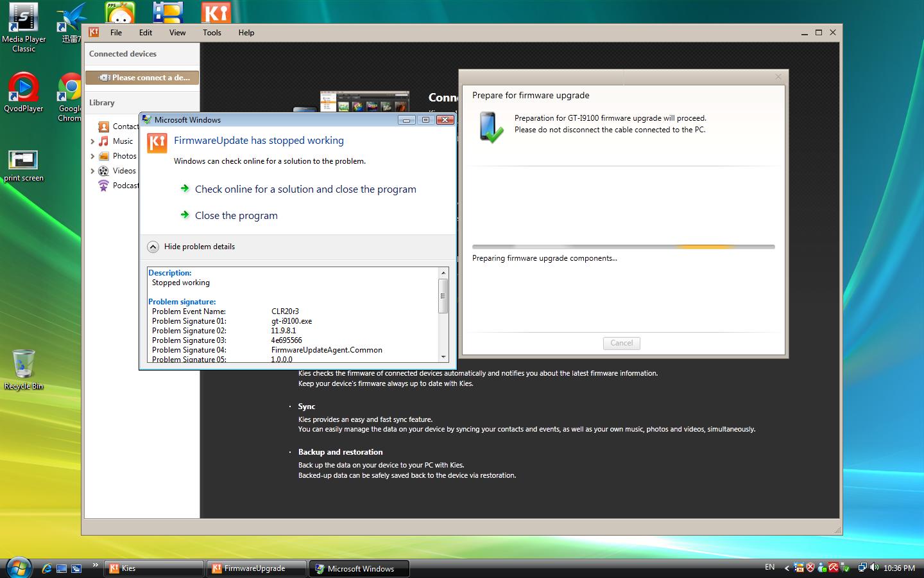Open the Contacts library icon
The height and width of the screenshot is (578, 924).
click(x=103, y=127)
